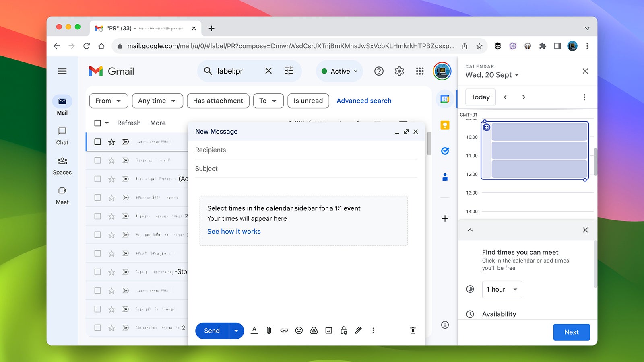644x362 pixels.
Task: Open Chat from the left sidebar
Action: pos(62,135)
